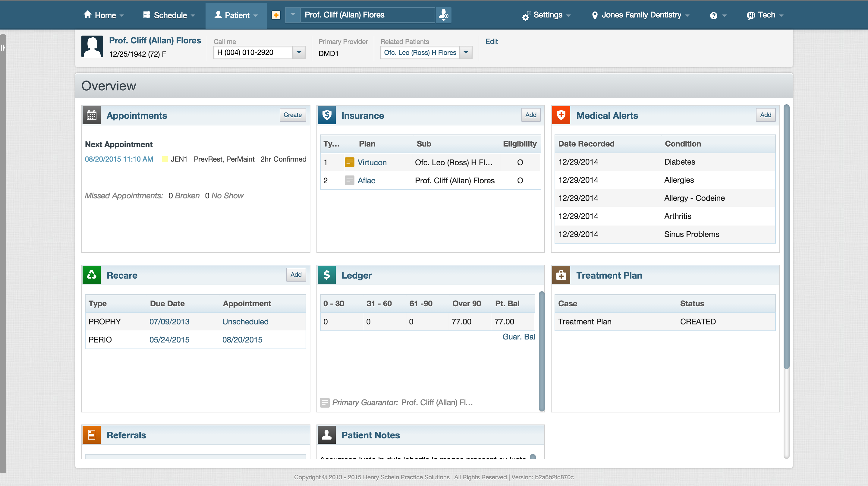The height and width of the screenshot is (486, 868).
Task: Click Add insurance button
Action: [x=531, y=115]
